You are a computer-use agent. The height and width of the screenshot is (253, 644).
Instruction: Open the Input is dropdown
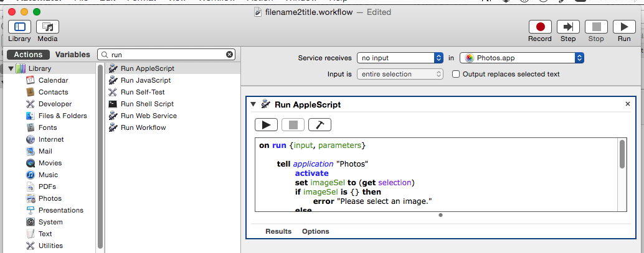pyautogui.click(x=400, y=74)
